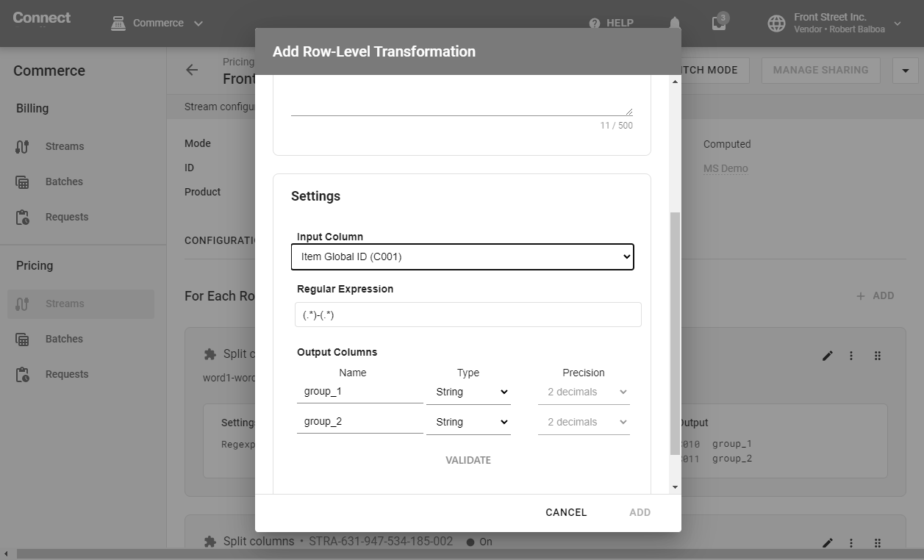Screen dimensions: 924x560
Task: Click the dialog scrollbar down arrow
Action: point(675,487)
